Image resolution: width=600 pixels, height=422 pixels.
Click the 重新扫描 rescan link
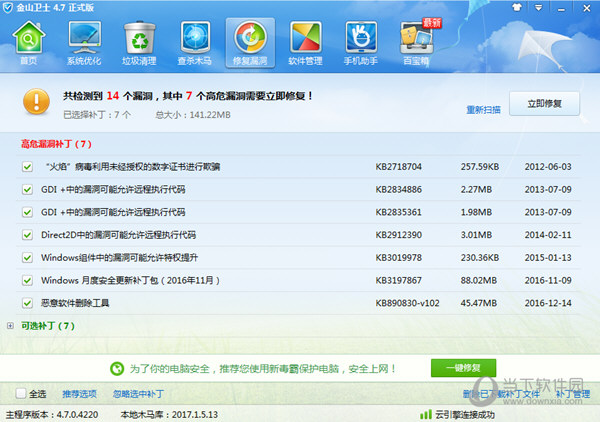(483, 109)
